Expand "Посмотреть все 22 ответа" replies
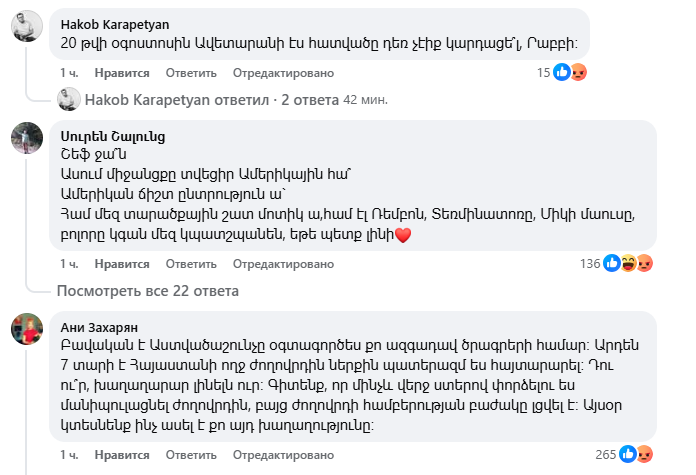 148,291
